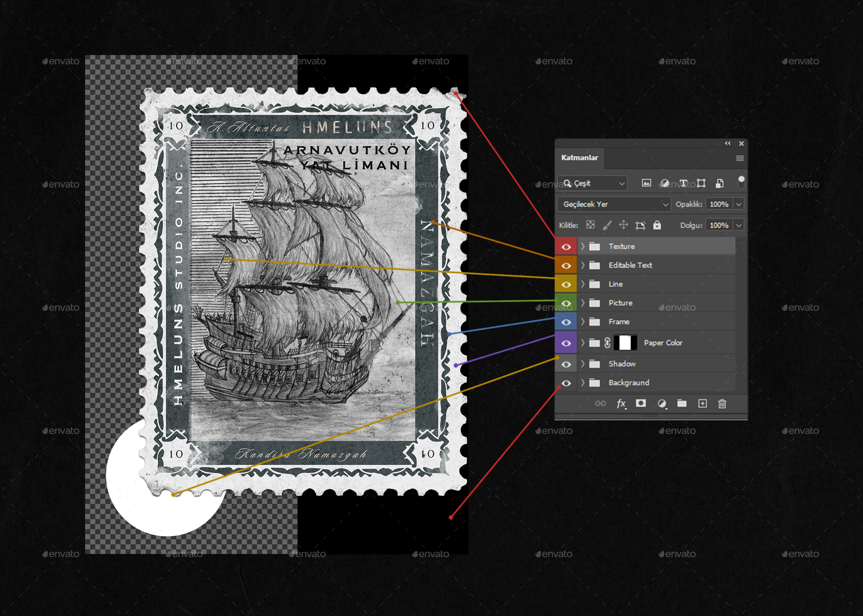
Task: Click the Dolgu label
Action: click(x=691, y=225)
